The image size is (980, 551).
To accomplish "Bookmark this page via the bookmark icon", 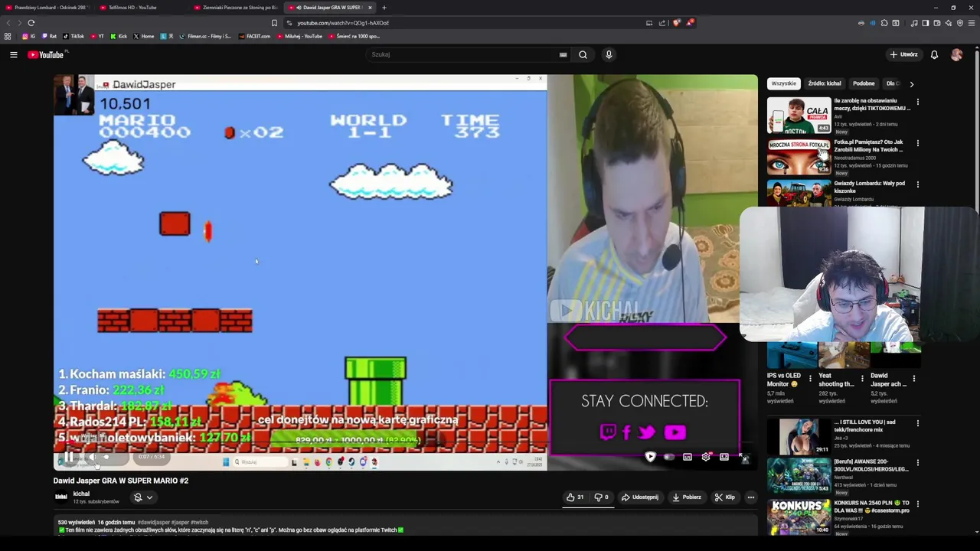I will pyautogui.click(x=274, y=23).
